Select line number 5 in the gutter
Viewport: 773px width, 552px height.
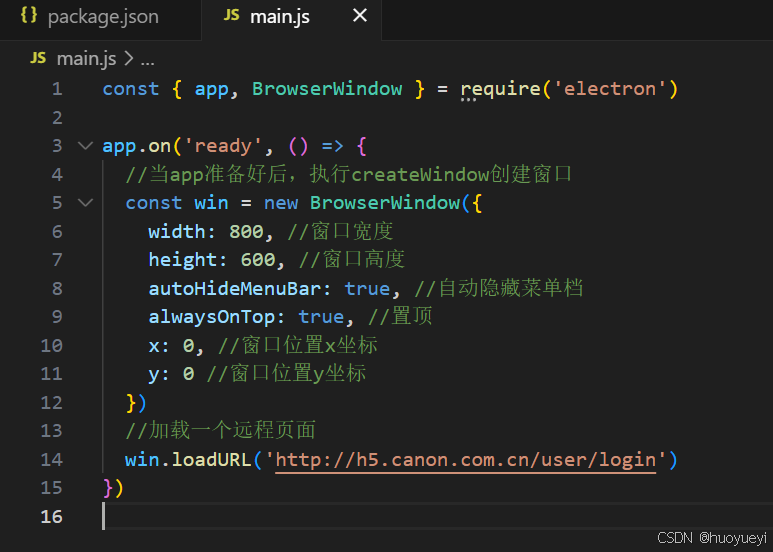(57, 203)
